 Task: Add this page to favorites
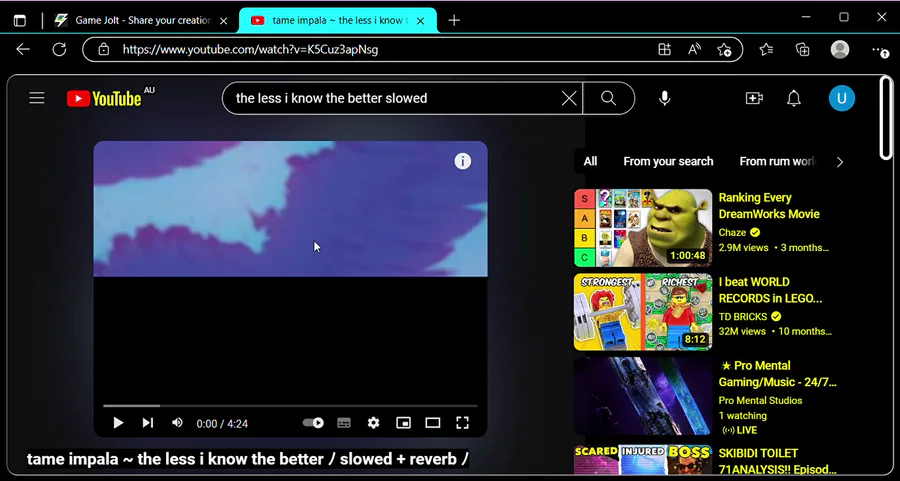point(724,49)
